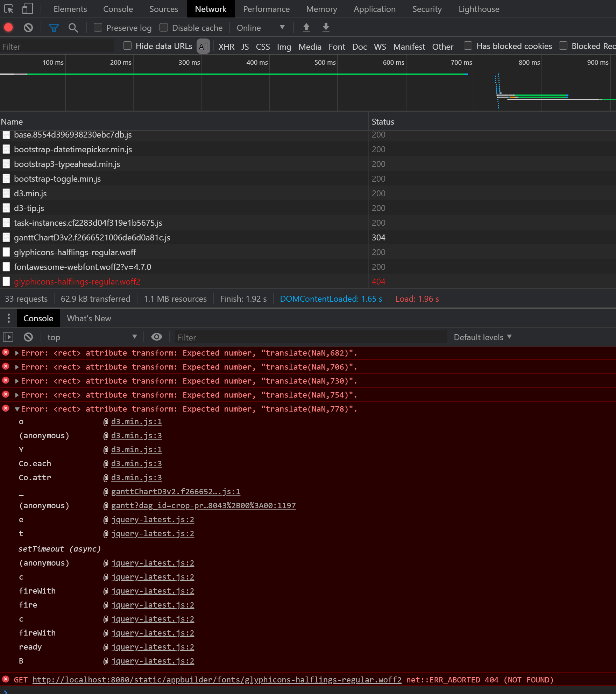Open network search magnifier
616x694 pixels.
point(73,28)
